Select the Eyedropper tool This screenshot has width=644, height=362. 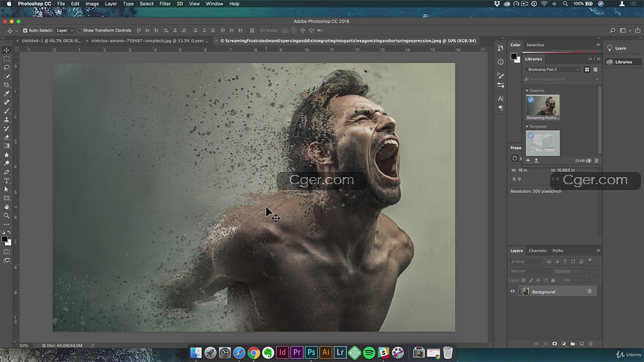6,94
